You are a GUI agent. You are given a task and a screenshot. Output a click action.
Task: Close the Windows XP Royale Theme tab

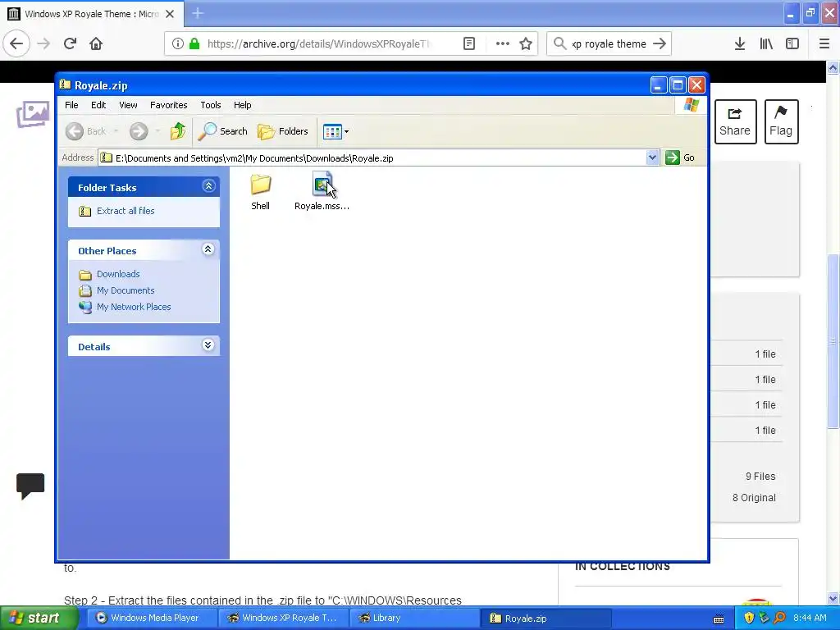[170, 14]
